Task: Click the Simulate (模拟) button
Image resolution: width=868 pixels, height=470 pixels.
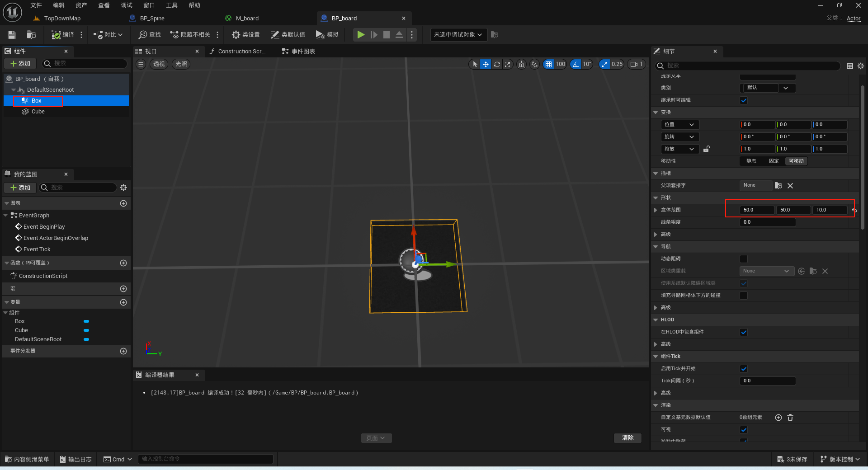Action: click(327, 35)
